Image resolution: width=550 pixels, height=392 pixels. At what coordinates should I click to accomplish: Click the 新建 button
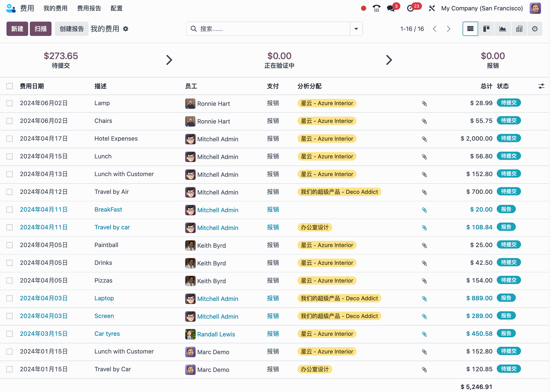pyautogui.click(x=17, y=29)
